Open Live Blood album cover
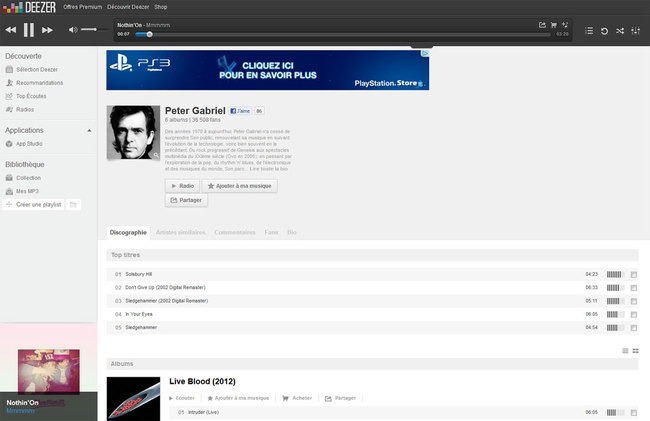650x421 pixels. pyautogui.click(x=133, y=399)
